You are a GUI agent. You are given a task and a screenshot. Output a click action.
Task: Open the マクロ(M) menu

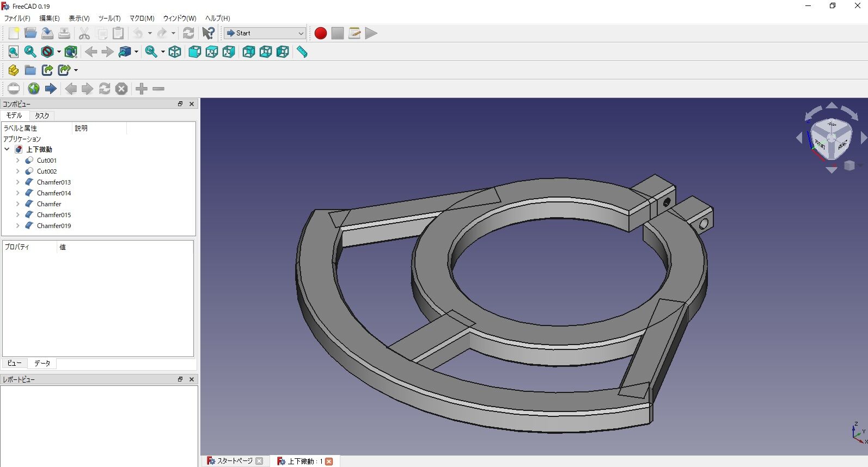point(142,19)
